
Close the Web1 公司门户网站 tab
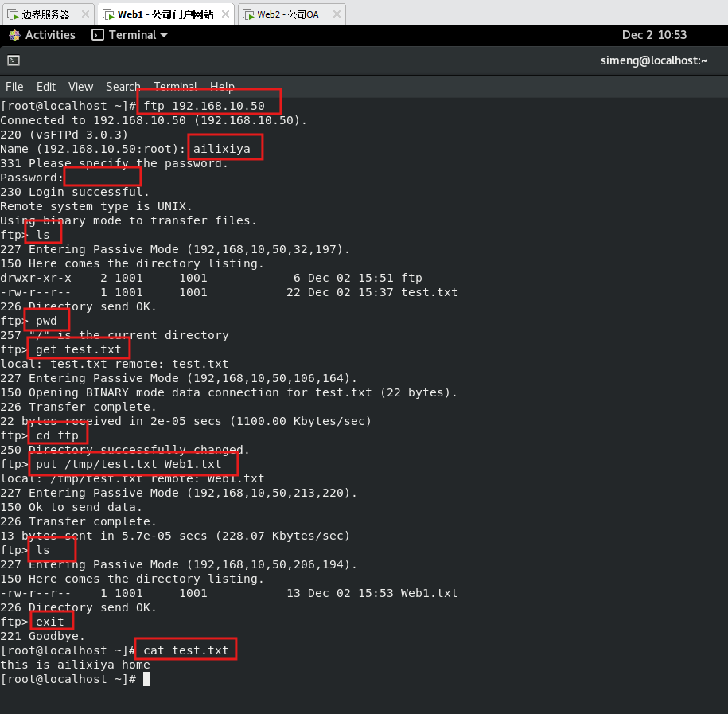pyautogui.click(x=225, y=14)
